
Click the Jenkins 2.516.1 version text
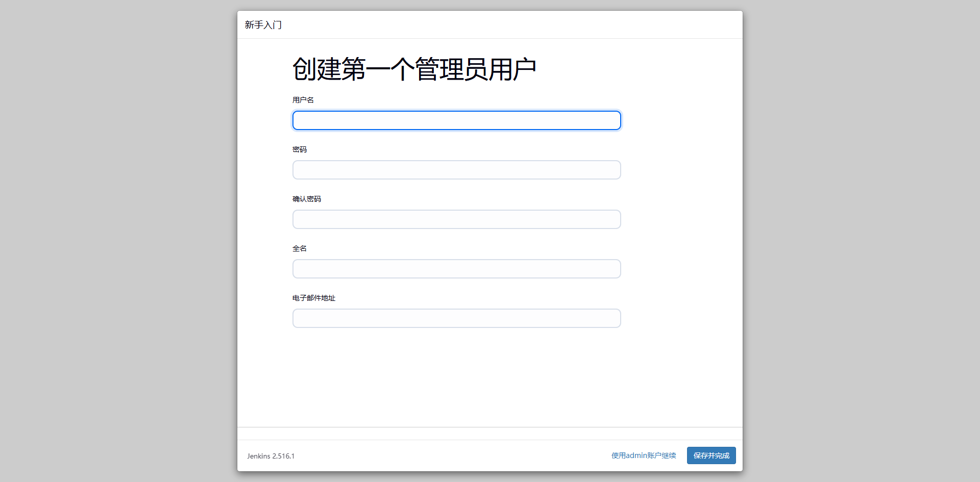pyautogui.click(x=271, y=456)
